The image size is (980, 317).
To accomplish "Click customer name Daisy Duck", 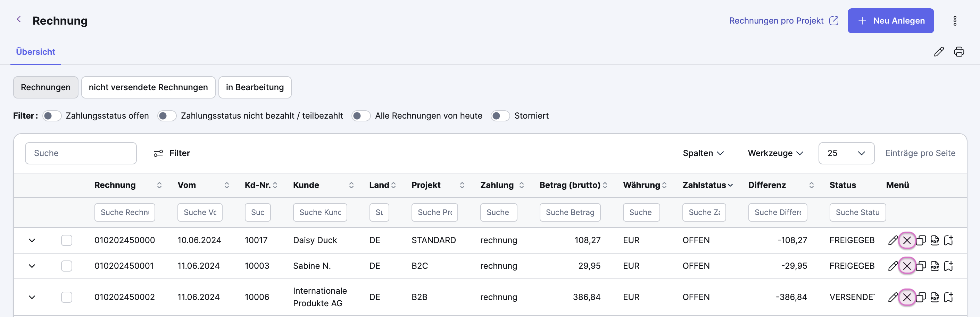I will pos(315,240).
